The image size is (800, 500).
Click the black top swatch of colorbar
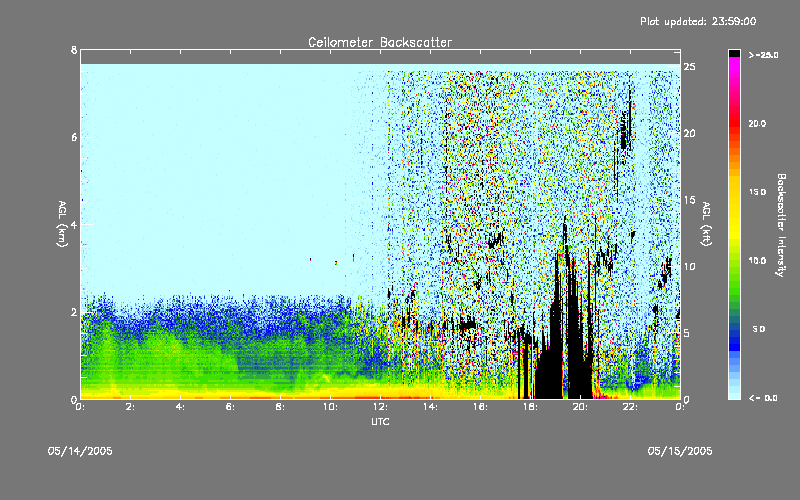[734, 53]
